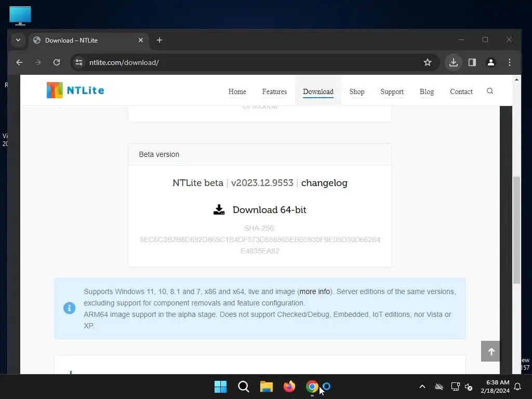
Task: Click the NTLite logo
Action: [x=75, y=90]
